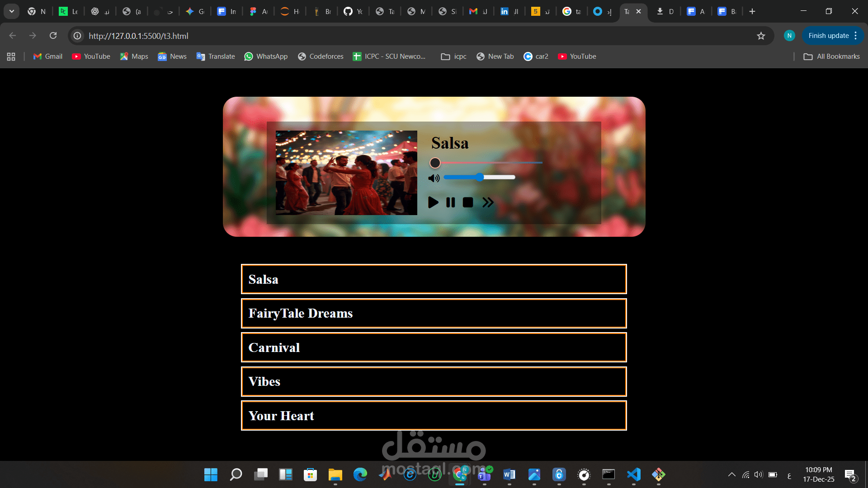The width and height of the screenshot is (868, 488).
Task: Open the New Tab bookmark
Action: [495, 56]
